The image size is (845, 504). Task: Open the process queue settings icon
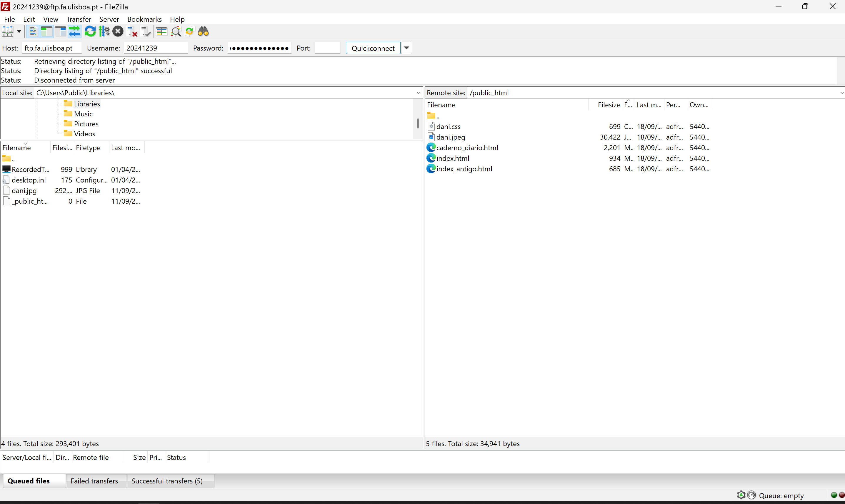point(104,31)
